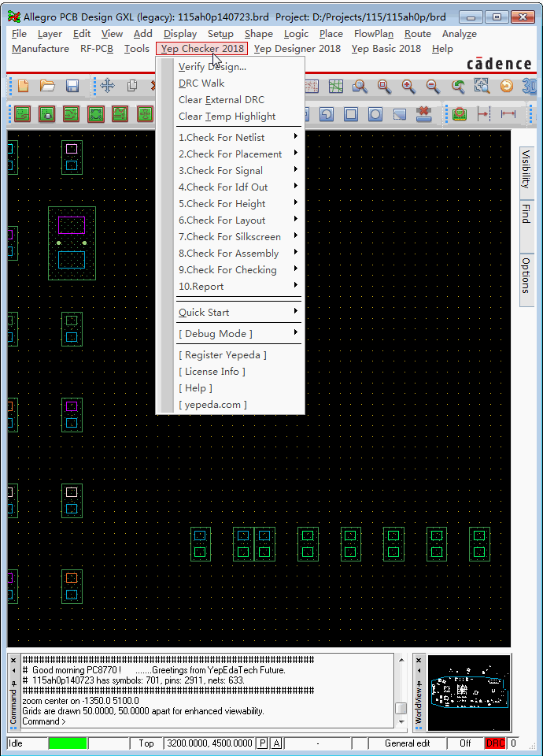Open 8.Check For Assembly entry
The image size is (543, 756).
tap(231, 253)
